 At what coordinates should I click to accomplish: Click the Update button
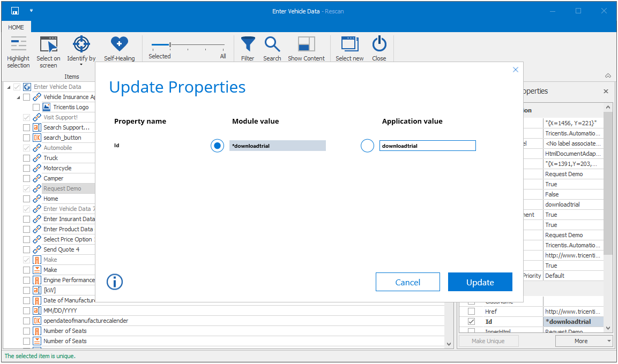click(480, 282)
